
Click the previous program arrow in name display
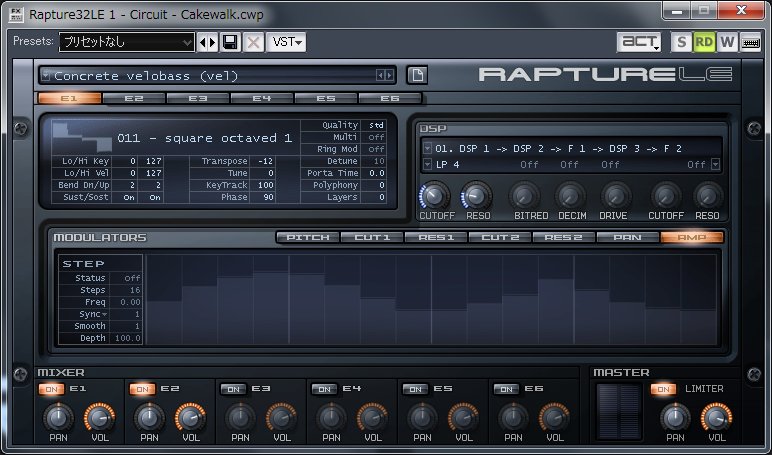tap(380, 75)
